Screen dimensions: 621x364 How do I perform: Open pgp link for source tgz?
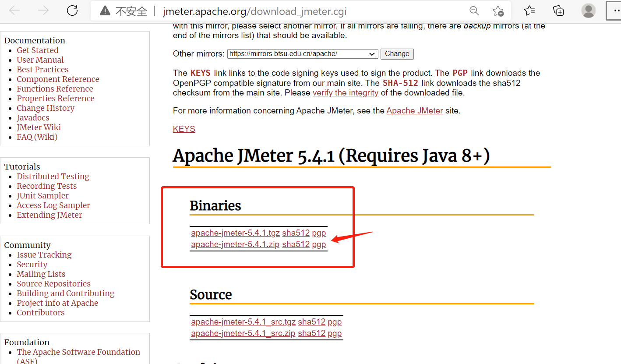click(335, 322)
